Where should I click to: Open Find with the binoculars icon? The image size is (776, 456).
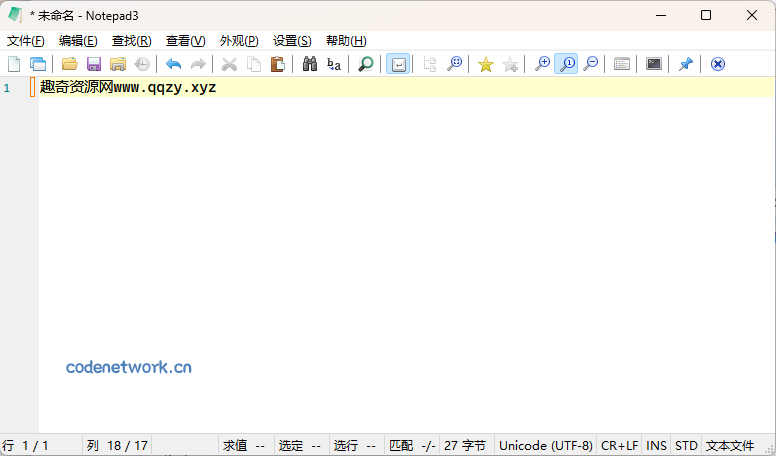[310, 64]
